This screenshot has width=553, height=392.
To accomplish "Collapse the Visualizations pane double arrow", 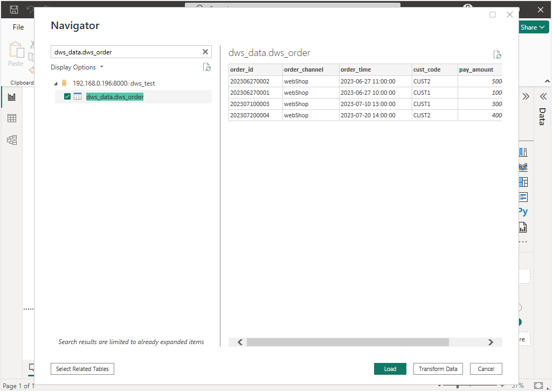I will click(x=526, y=96).
